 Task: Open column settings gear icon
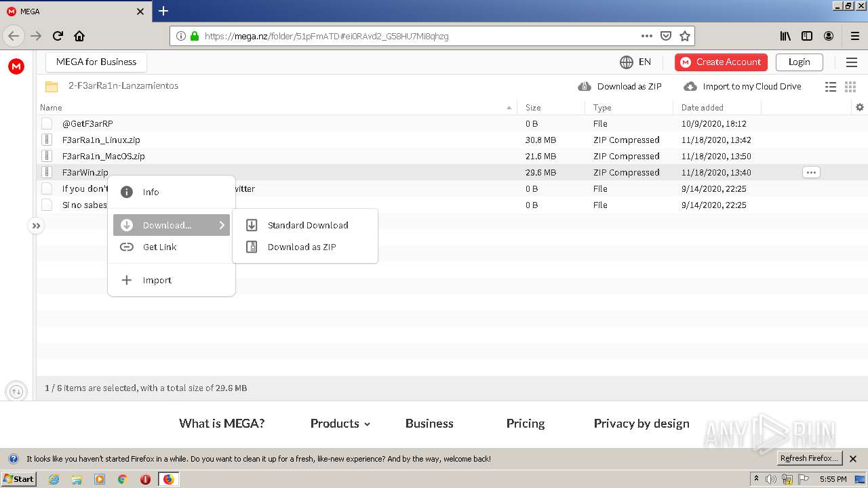click(860, 107)
